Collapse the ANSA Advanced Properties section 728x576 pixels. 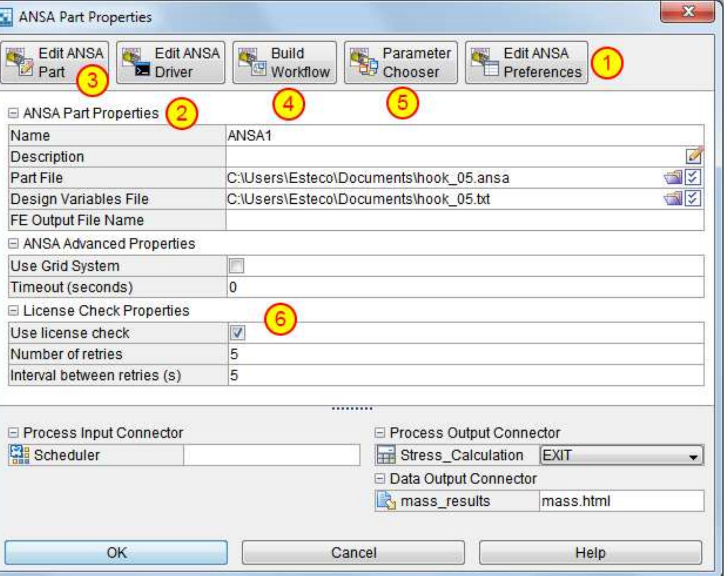13,243
